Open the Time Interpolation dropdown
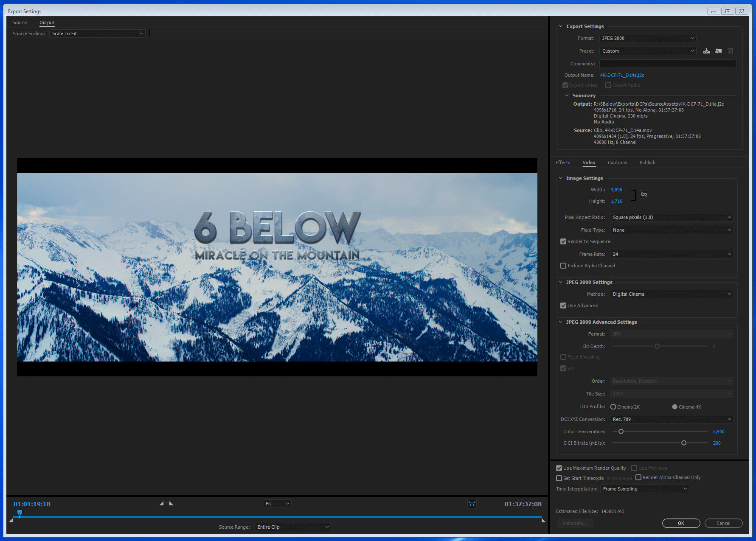This screenshot has height=541, width=756. [x=644, y=489]
